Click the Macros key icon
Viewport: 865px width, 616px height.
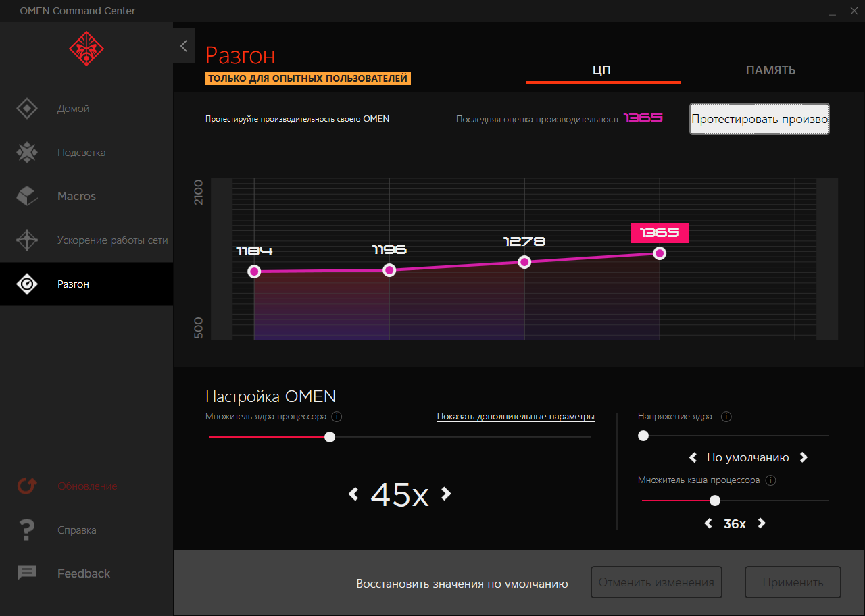pos(27,197)
